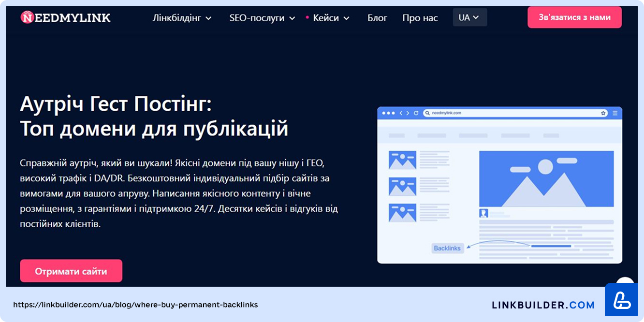Click the Отримати сайти button
Screen dimensions: 644x322
[x=71, y=271]
